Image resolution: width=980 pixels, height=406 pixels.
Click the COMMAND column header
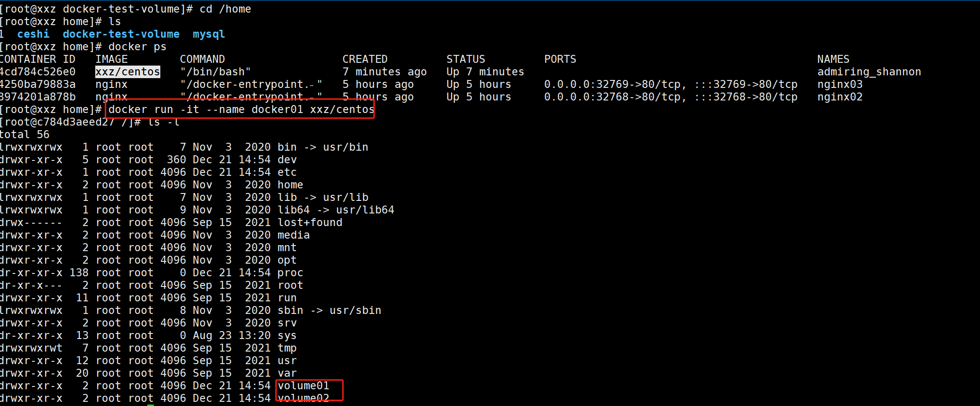pyautogui.click(x=202, y=59)
